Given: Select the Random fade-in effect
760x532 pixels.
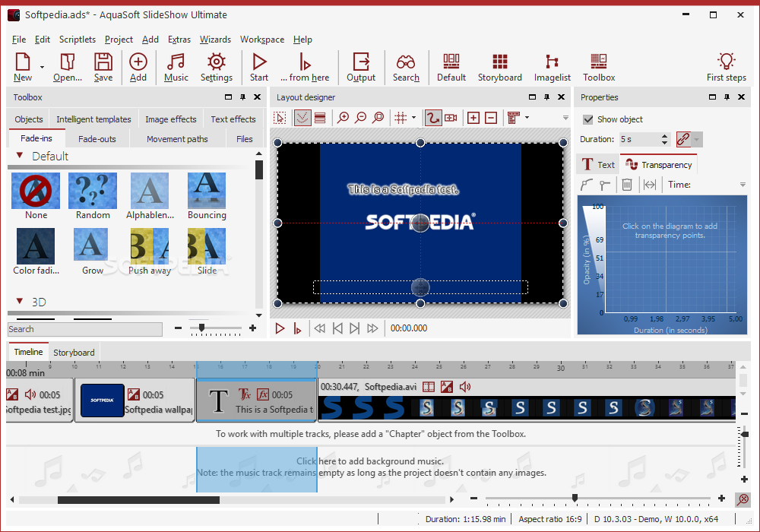Looking at the screenshot, I should click(93, 196).
